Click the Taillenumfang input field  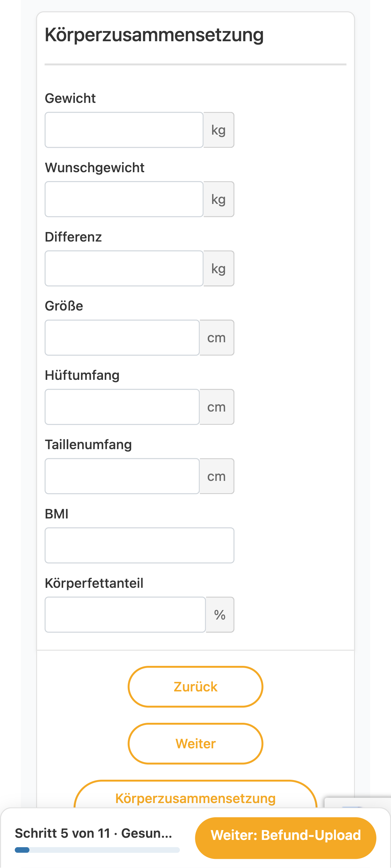tap(122, 476)
